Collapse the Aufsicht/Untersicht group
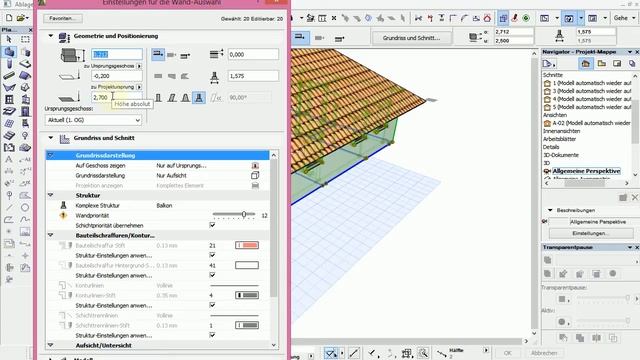The image size is (640, 360). click(51, 345)
